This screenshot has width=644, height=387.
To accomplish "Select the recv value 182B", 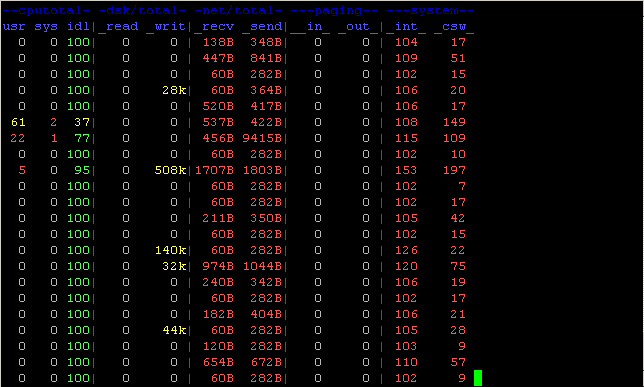I will [218, 314].
